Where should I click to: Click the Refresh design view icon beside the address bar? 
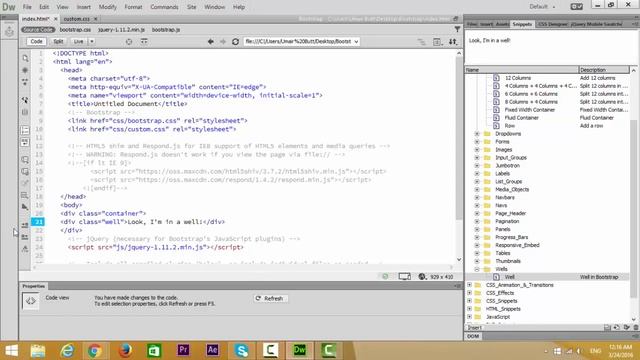coord(235,42)
